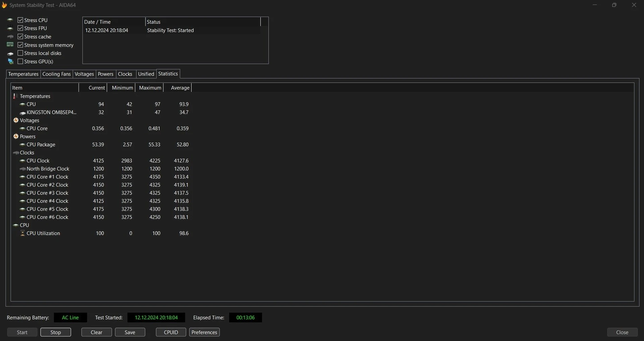This screenshot has height=341, width=644.
Task: Click the Date / Time log column header
Action: click(114, 22)
